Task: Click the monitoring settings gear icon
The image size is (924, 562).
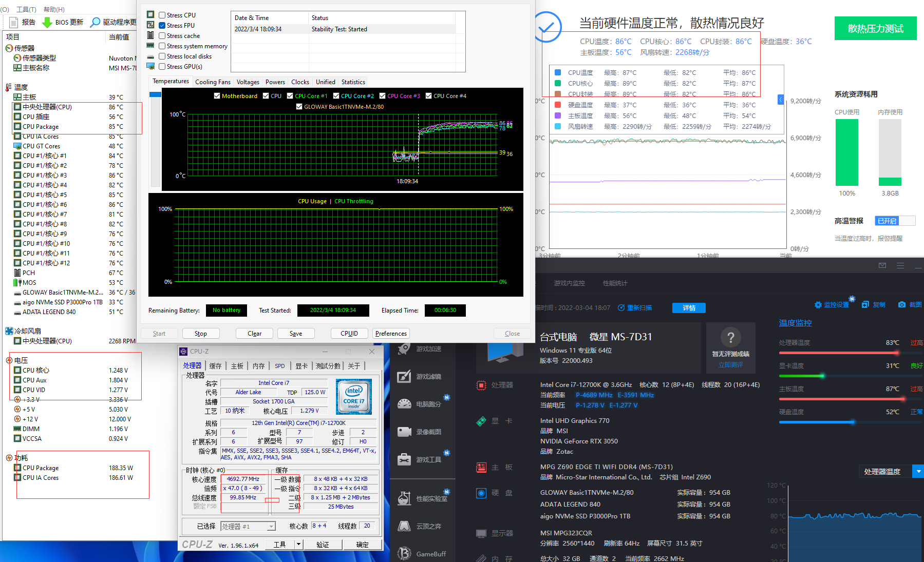Action: coord(818,305)
